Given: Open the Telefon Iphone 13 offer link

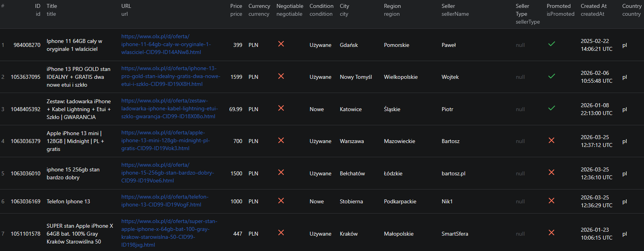Looking at the screenshot, I should pos(165,201).
